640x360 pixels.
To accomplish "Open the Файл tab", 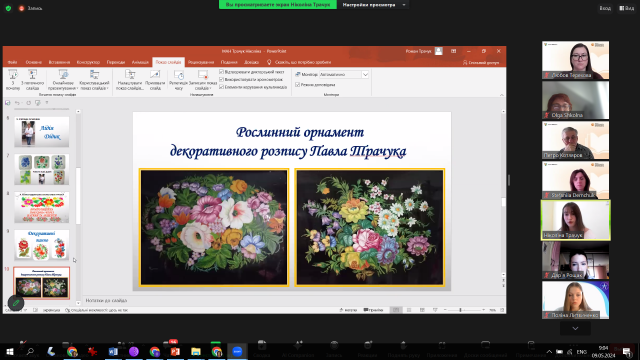I will 12,62.
